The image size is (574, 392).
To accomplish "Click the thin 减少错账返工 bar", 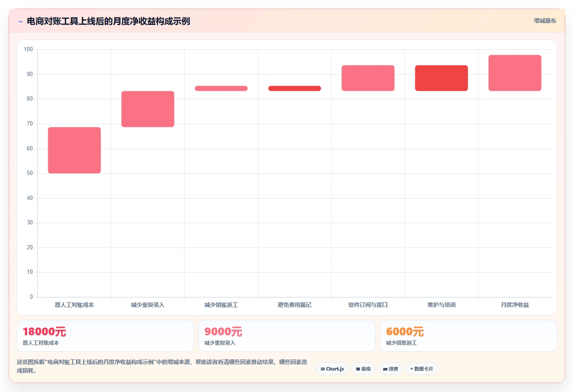I will click(x=221, y=89).
